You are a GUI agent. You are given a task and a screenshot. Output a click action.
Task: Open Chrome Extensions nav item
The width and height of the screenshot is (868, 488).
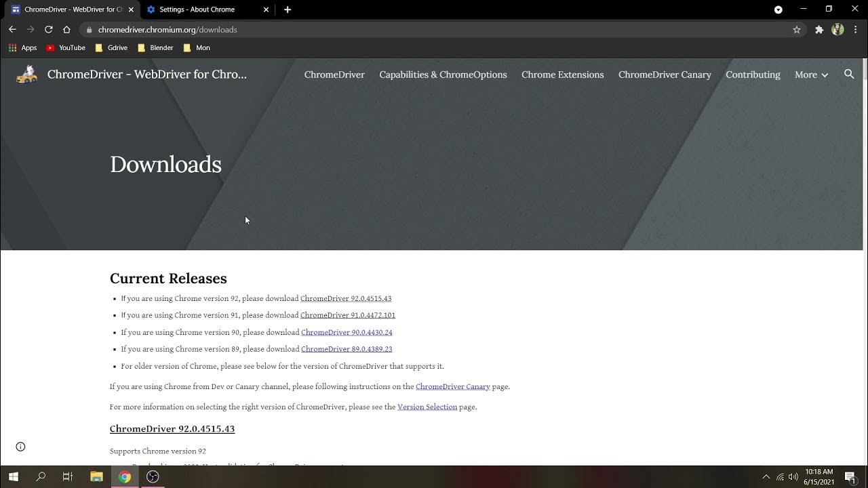pyautogui.click(x=562, y=75)
